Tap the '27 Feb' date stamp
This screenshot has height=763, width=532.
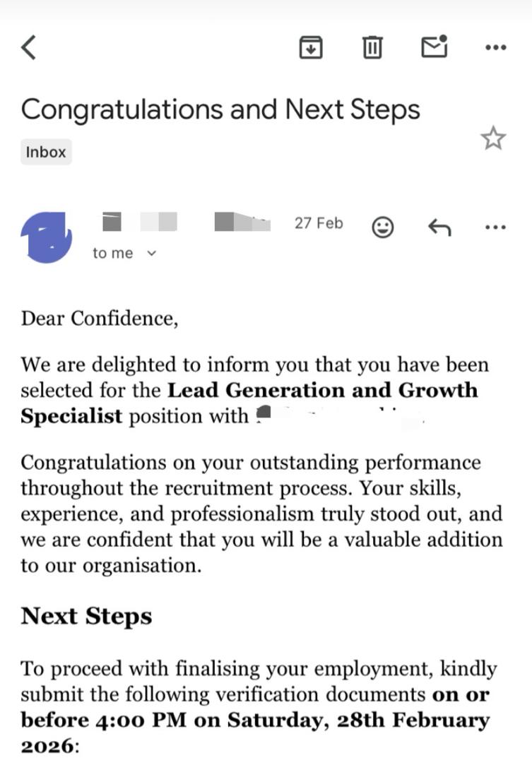(x=319, y=223)
